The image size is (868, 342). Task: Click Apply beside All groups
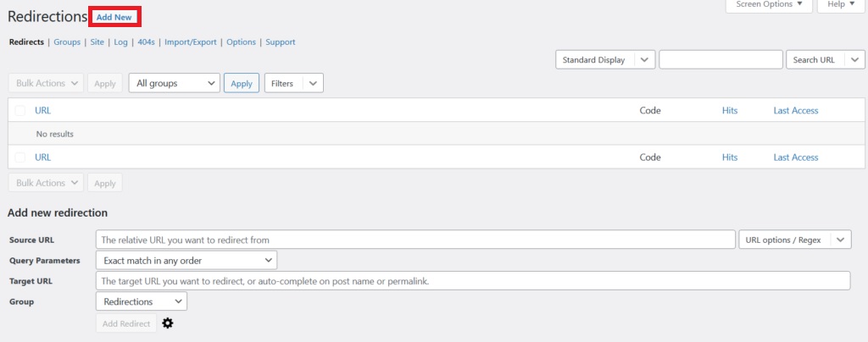pyautogui.click(x=242, y=84)
